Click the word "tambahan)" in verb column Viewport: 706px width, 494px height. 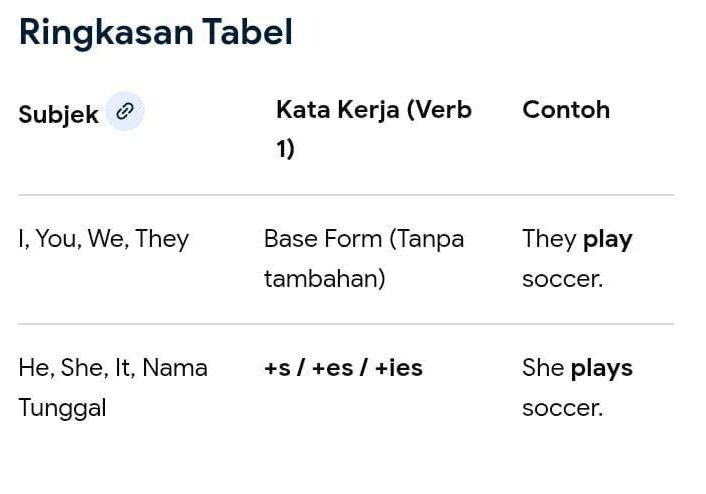[x=324, y=279]
